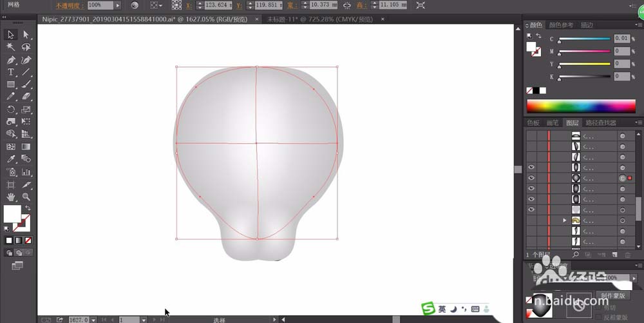This screenshot has height=323, width=644.
Task: Show the hidden first layer row
Action: tap(531, 135)
